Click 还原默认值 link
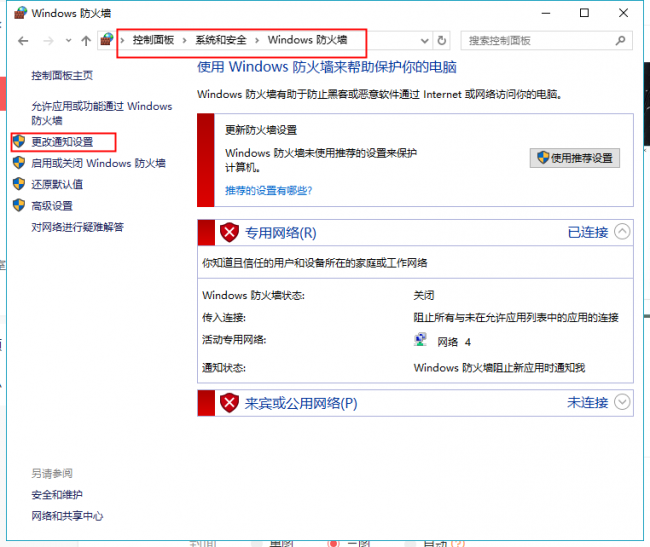Screen dimensions: 650x547 [x=57, y=184]
